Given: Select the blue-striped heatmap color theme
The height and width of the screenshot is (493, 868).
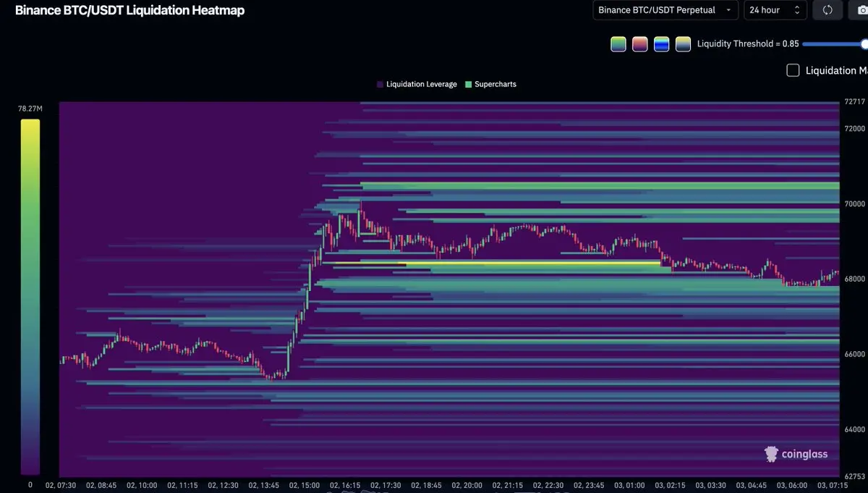Looking at the screenshot, I should click(x=661, y=44).
